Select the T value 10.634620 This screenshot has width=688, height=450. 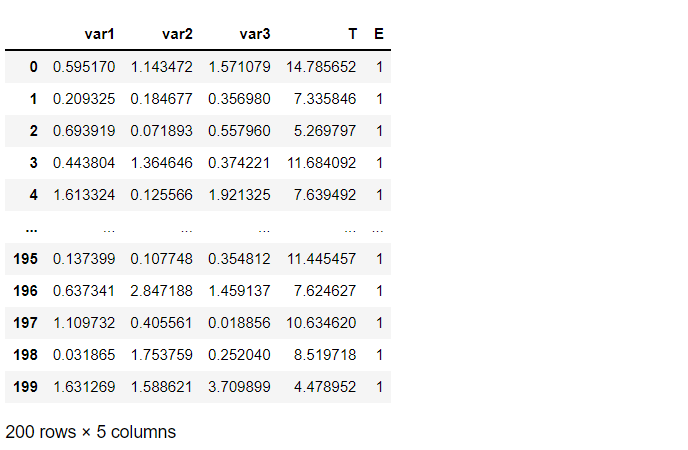[x=320, y=323]
